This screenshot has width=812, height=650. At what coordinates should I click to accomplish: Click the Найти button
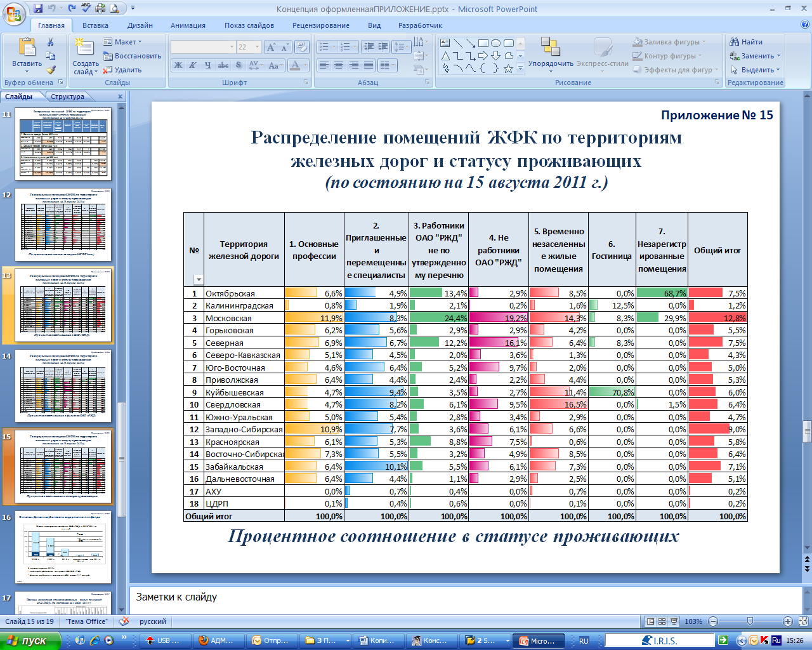[747, 42]
